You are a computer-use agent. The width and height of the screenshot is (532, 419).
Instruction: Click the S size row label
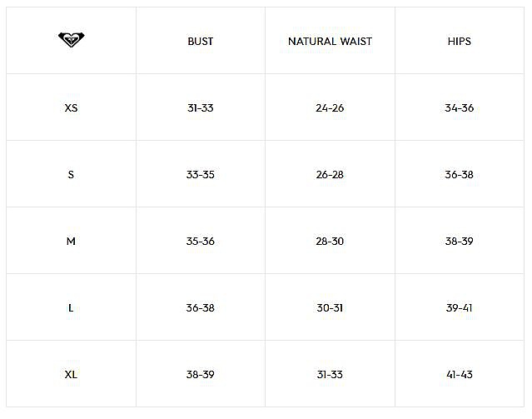(x=71, y=175)
